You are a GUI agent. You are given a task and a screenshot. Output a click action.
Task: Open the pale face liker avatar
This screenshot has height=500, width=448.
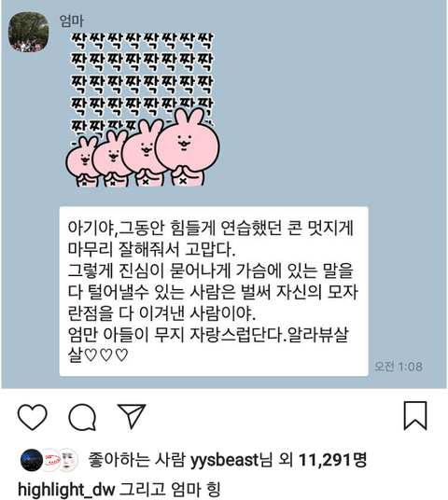68,460
